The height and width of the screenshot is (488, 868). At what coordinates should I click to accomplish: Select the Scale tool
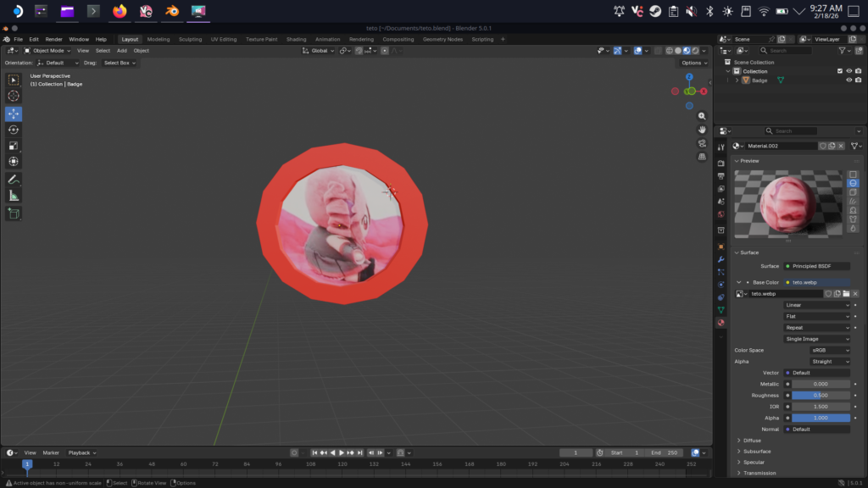(14, 146)
